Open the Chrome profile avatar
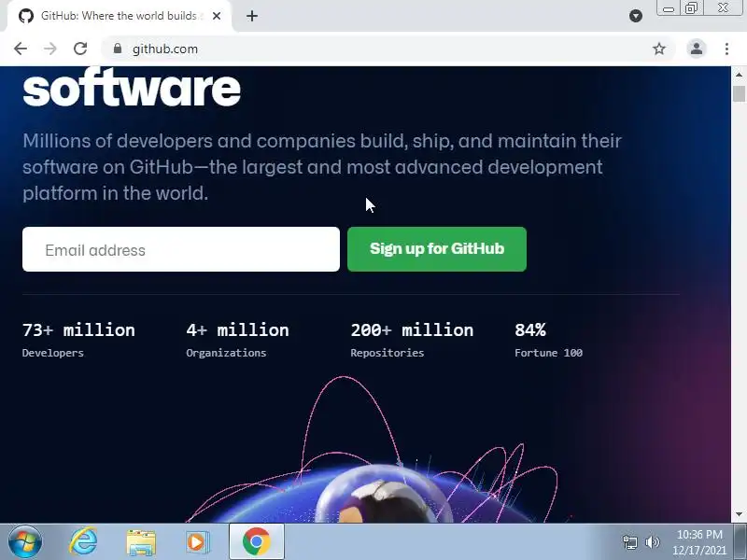747x560 pixels. click(x=696, y=49)
